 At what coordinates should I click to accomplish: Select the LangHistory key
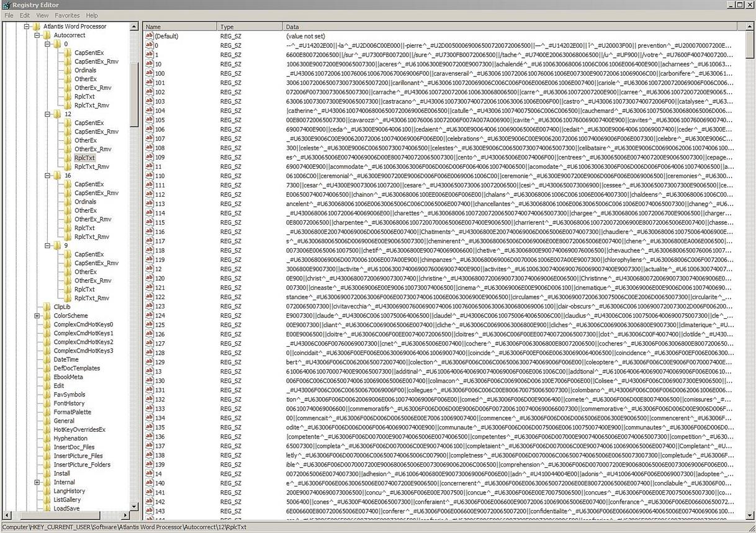(70, 491)
